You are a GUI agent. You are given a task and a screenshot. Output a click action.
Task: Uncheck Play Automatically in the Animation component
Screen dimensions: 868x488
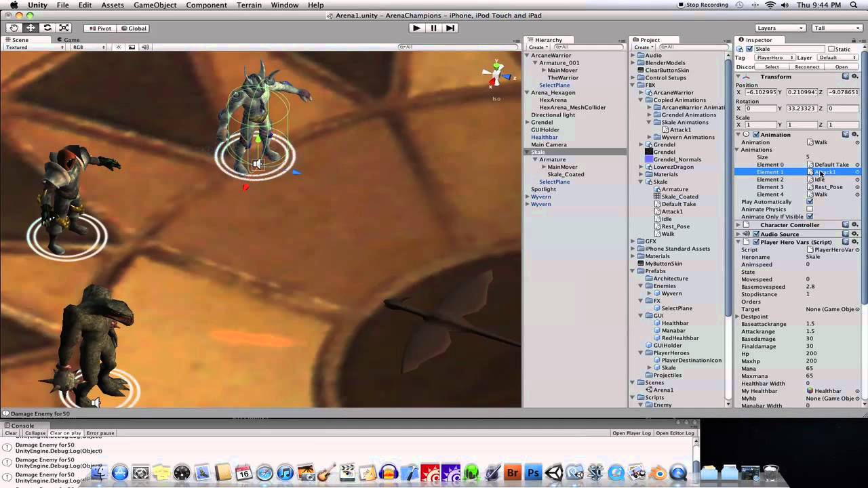point(811,201)
